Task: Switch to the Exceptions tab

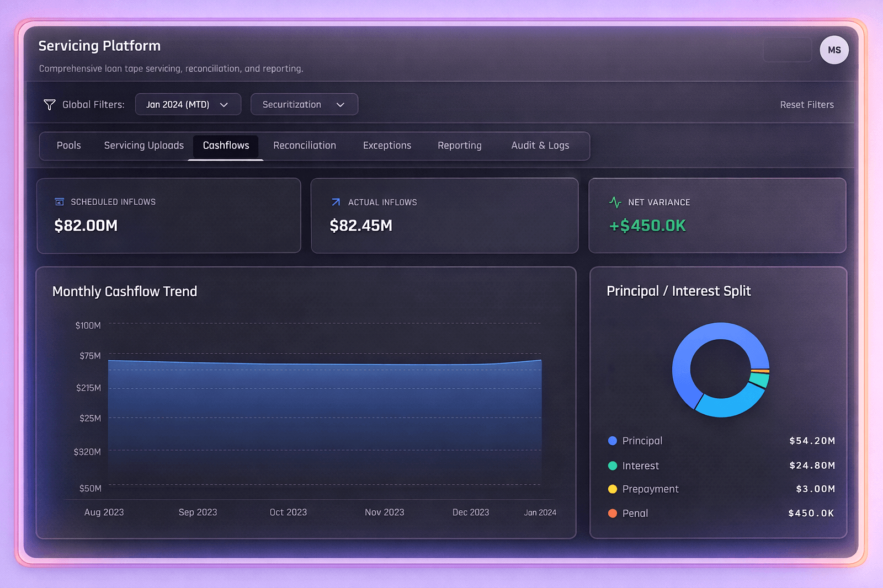Action: coord(387,145)
